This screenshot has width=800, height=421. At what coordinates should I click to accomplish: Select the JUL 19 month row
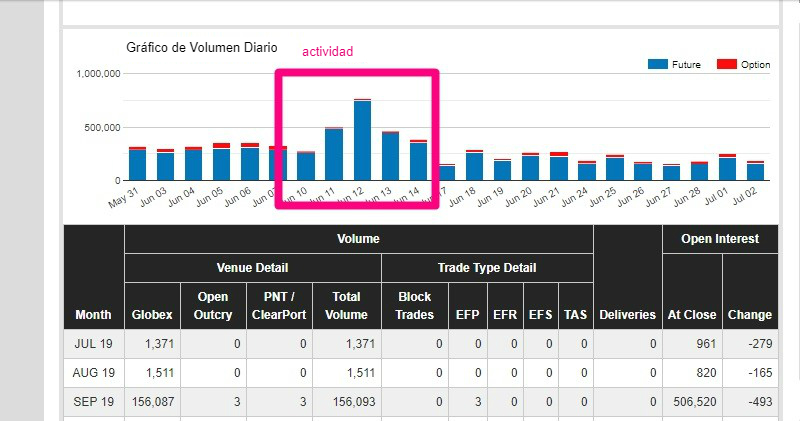94,344
